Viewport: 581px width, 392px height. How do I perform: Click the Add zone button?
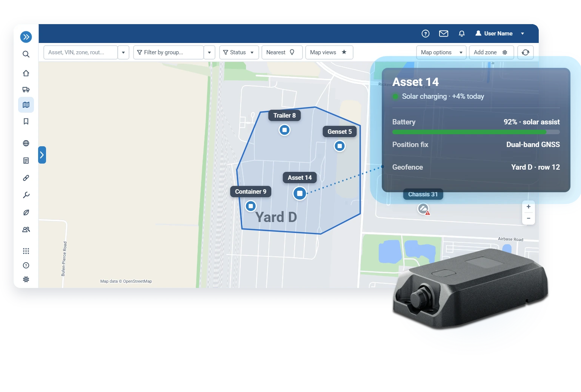tap(491, 52)
